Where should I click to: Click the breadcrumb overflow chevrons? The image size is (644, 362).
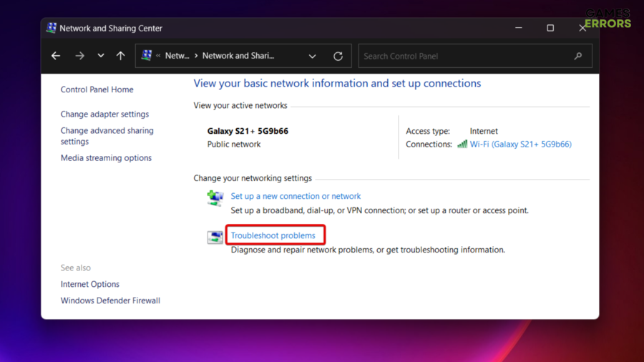point(158,56)
